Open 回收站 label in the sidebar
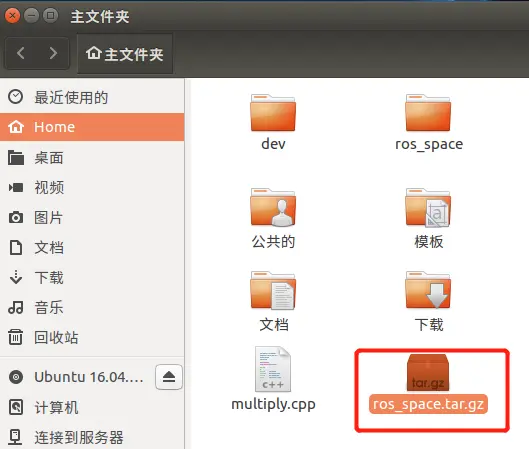The width and height of the screenshot is (529, 449). coord(56,337)
